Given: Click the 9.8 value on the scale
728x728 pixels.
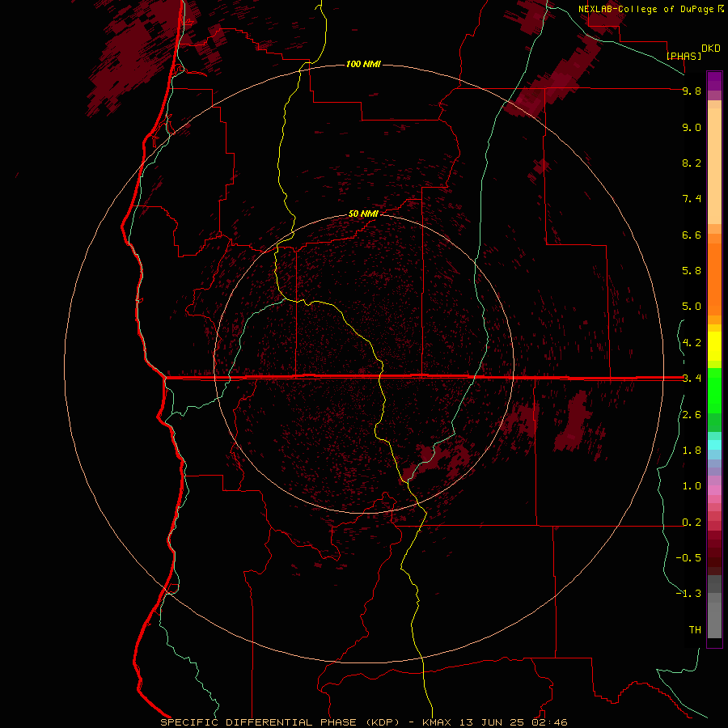Looking at the screenshot, I should 692,91.
